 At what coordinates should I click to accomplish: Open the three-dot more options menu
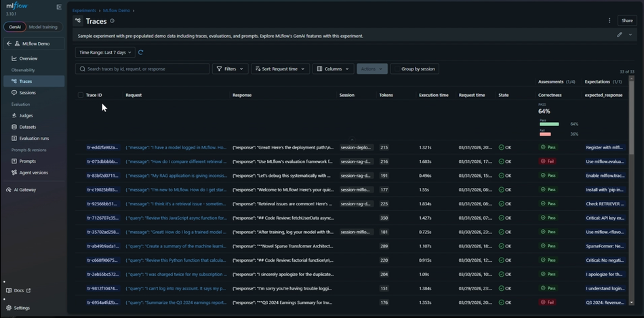tap(609, 20)
